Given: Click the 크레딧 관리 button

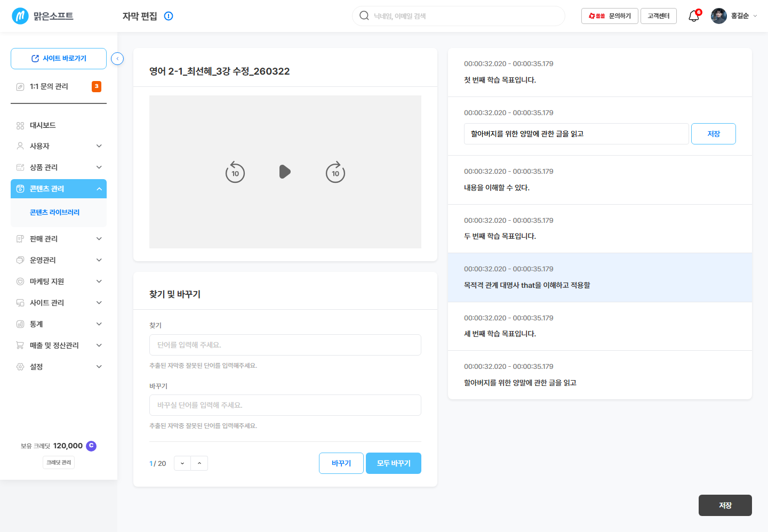Looking at the screenshot, I should click(59, 463).
